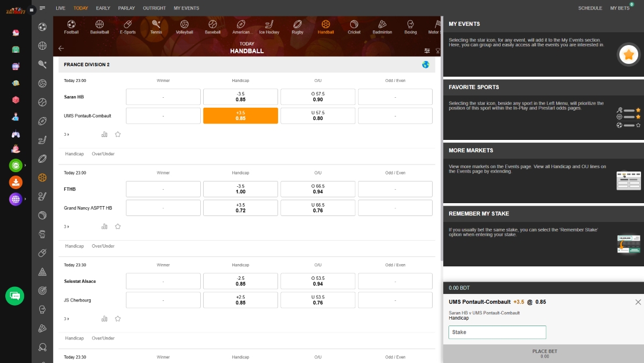The width and height of the screenshot is (644, 363).
Task: Open live chat support bubble
Action: click(15, 296)
